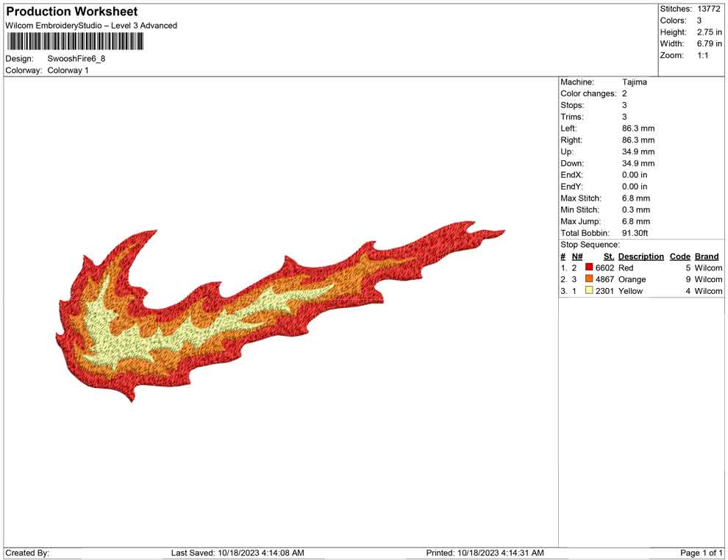Viewport: 728px width, 560px height.
Task: Click the flaming swoosh embroidery design
Action: tap(280, 311)
